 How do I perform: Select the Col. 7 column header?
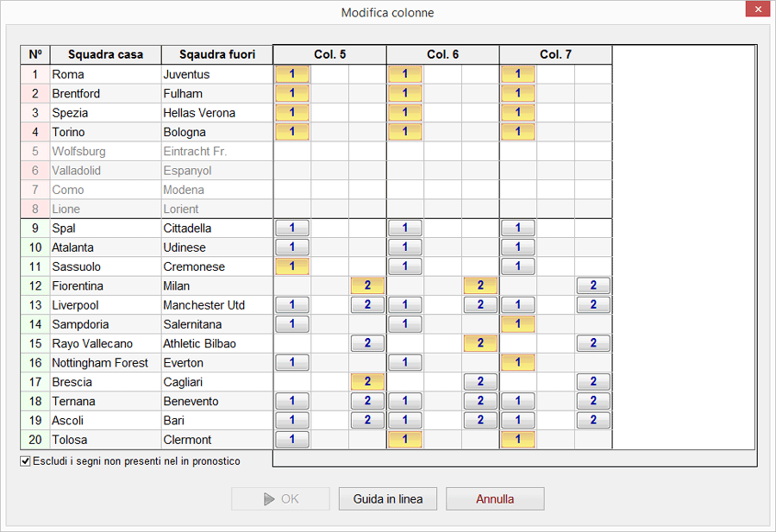555,54
